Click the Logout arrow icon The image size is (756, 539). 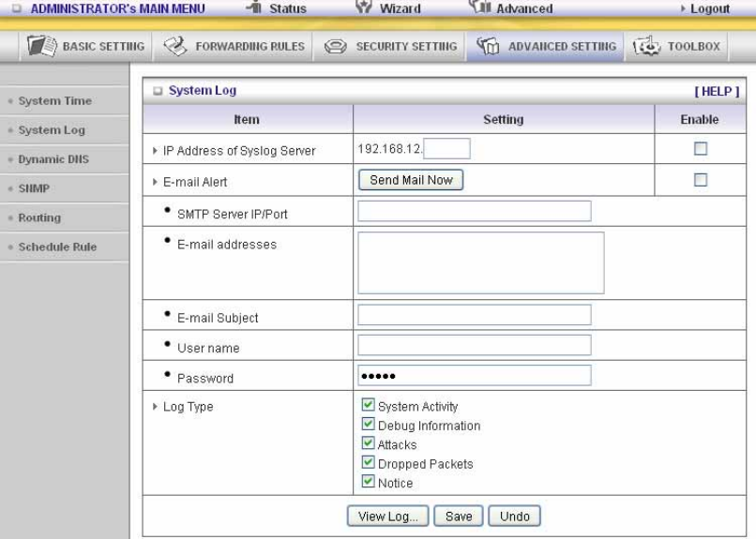683,8
